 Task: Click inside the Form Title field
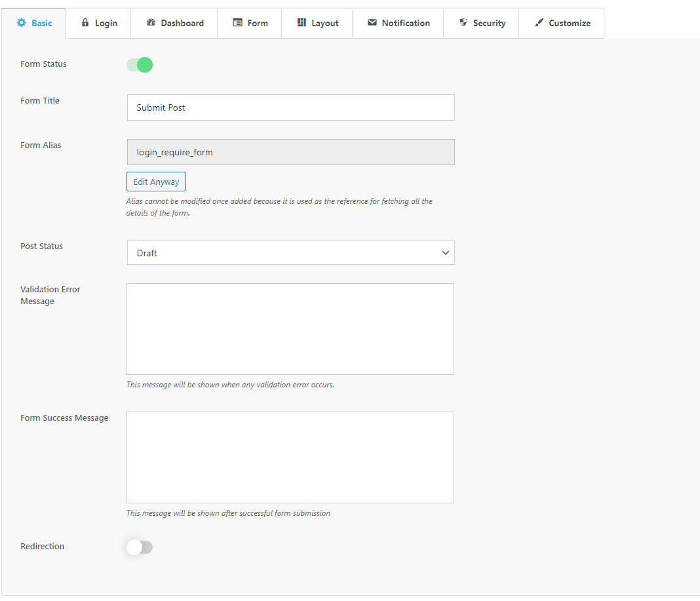click(290, 107)
